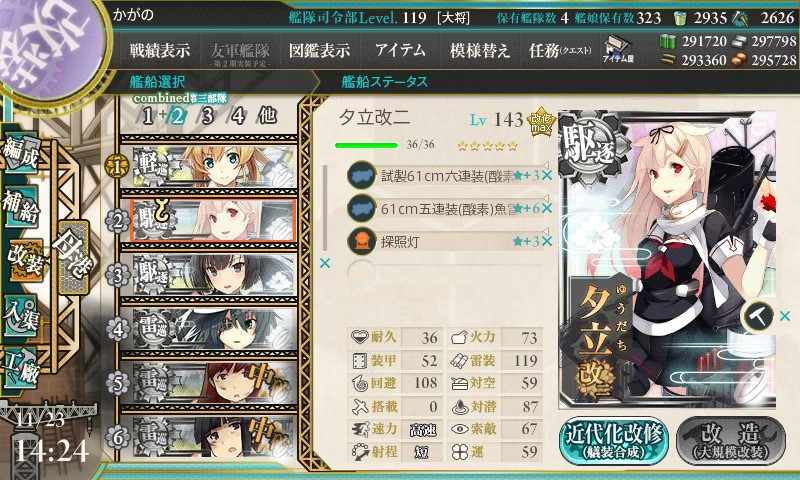Screen dimensions: 800x480
Task: Remove the 探照灯 searchlight equipment
Action: click(547, 241)
